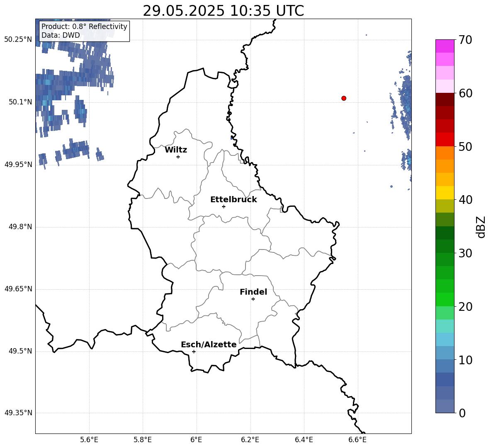Click the 6.6°E longitude label

tap(357, 440)
